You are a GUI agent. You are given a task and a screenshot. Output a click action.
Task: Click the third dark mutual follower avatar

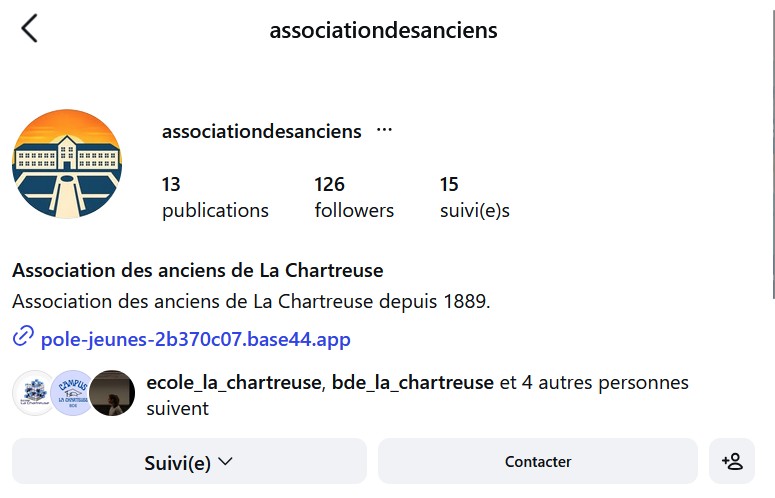[x=112, y=393]
